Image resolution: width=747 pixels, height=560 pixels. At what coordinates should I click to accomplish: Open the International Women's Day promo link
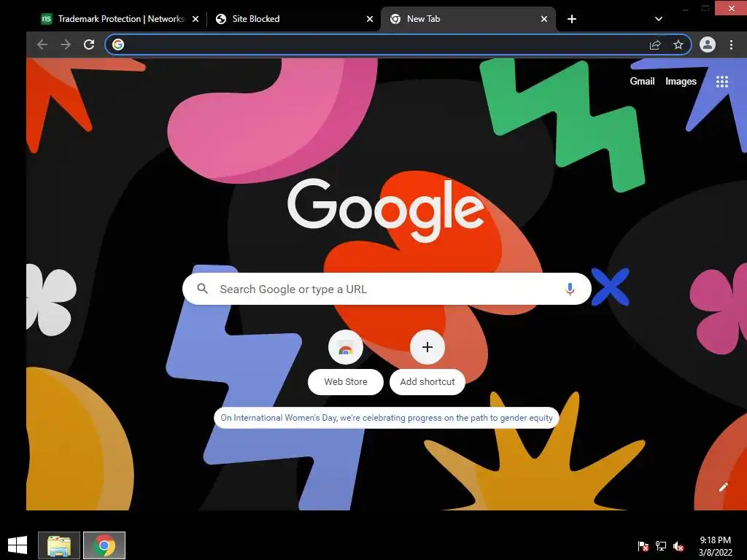(387, 418)
